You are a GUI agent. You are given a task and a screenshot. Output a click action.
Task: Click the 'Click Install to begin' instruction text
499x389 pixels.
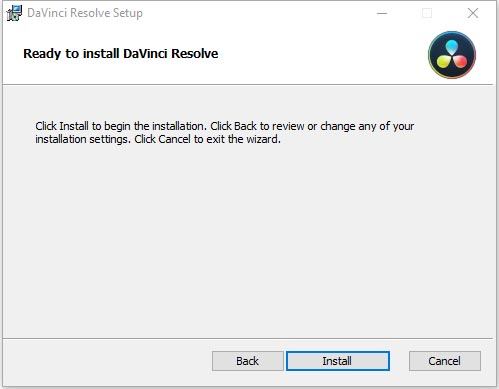click(x=225, y=132)
